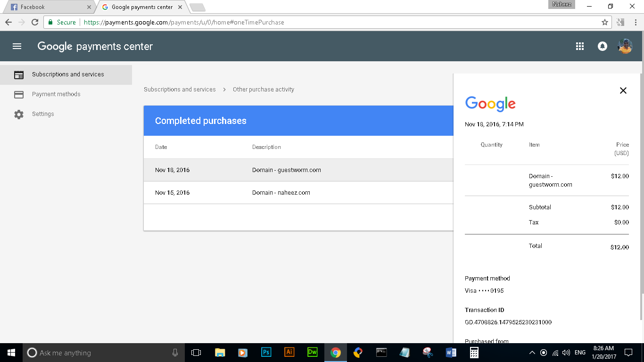Close the Google payments center tab

[x=180, y=7]
